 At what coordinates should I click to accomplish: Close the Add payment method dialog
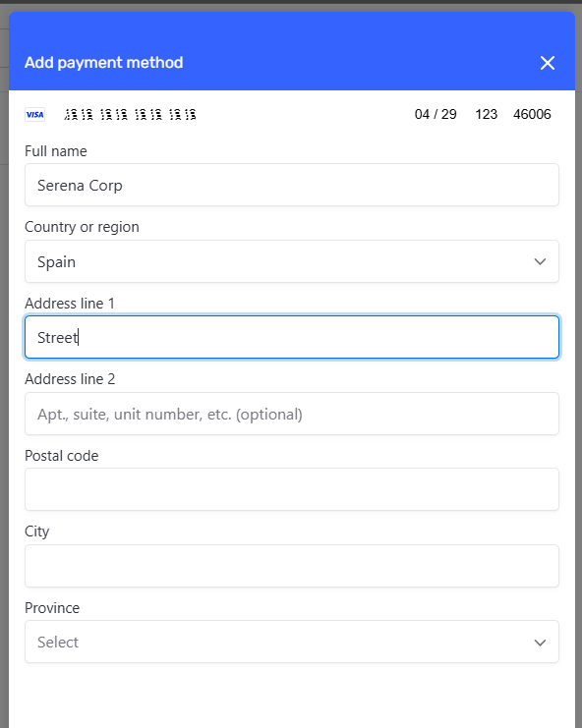pyautogui.click(x=548, y=63)
